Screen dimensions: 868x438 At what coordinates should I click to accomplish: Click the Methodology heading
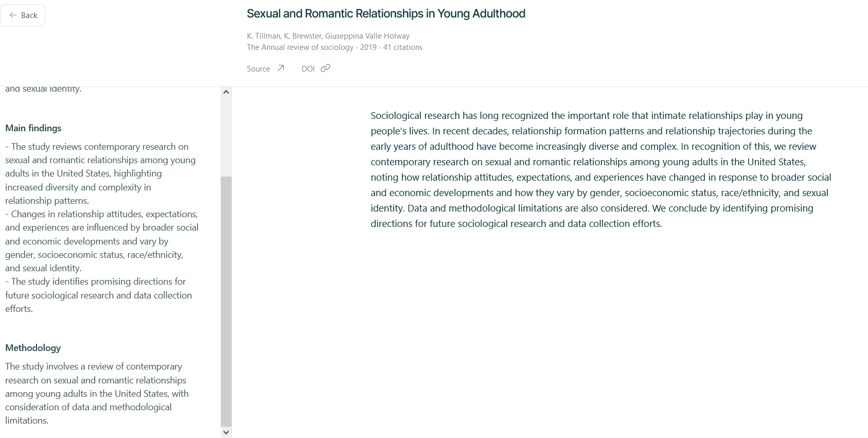point(33,348)
